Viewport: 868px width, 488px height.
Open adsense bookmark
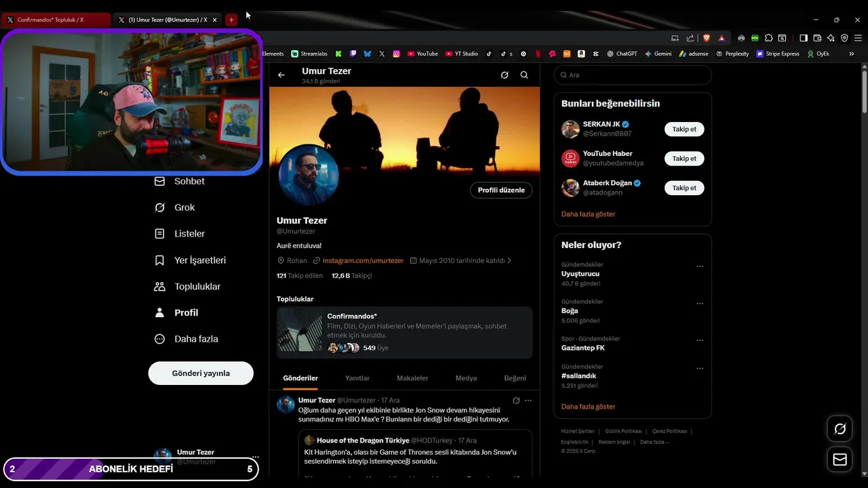[x=694, y=54]
